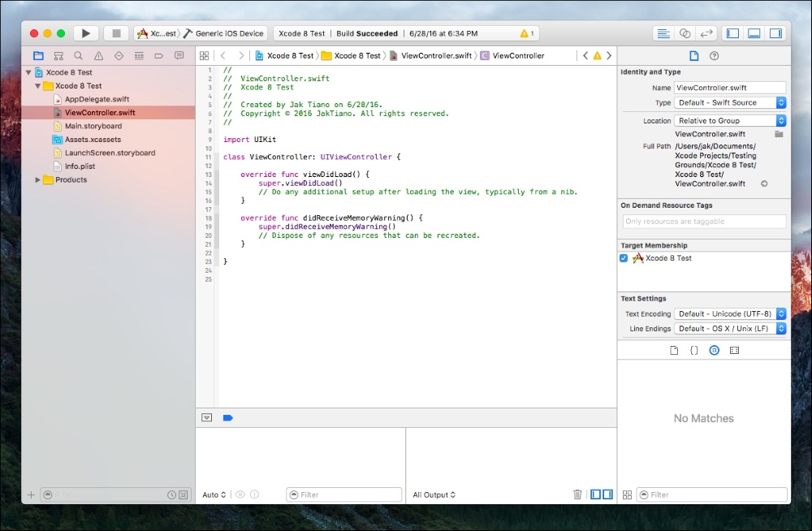Viewport: 812px width, 531px height.
Task: Toggle breakpoints activation icon
Action: coord(228,417)
